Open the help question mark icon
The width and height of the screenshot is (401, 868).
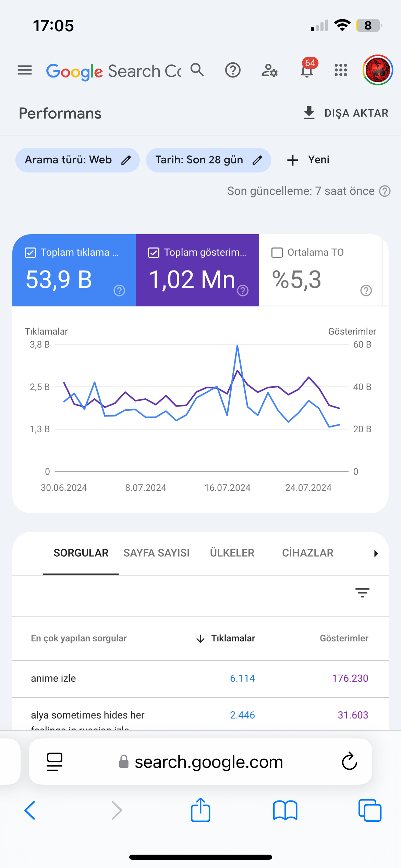tap(233, 70)
